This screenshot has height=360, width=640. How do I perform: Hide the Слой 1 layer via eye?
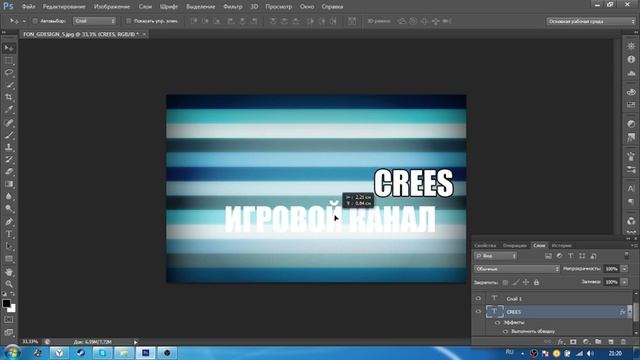click(478, 298)
